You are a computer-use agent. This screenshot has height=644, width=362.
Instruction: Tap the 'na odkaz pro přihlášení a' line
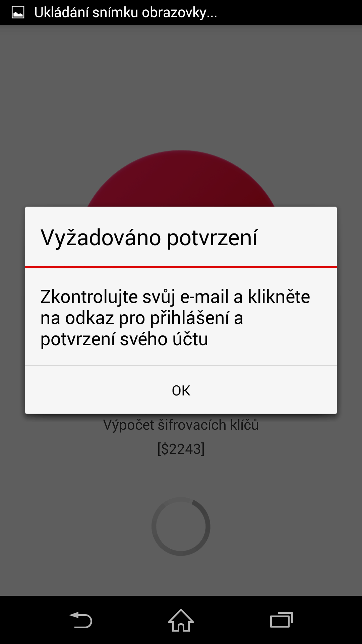tap(142, 318)
